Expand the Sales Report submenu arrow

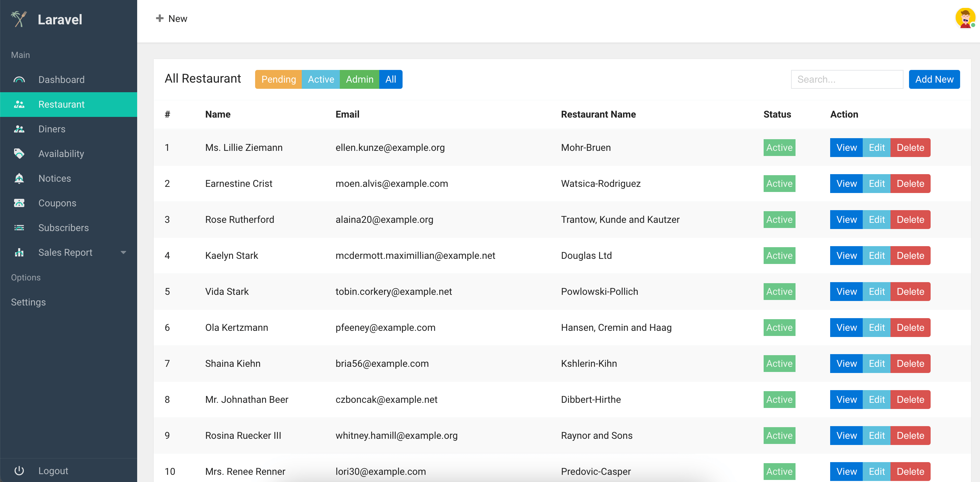click(x=123, y=253)
